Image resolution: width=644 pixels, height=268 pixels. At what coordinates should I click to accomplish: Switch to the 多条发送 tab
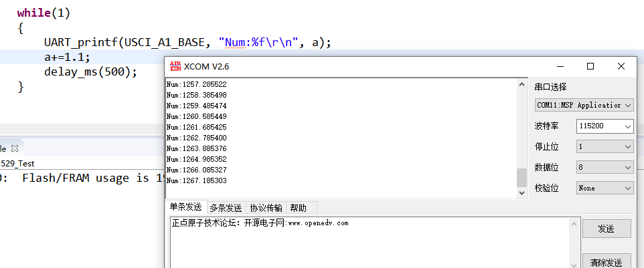226,208
